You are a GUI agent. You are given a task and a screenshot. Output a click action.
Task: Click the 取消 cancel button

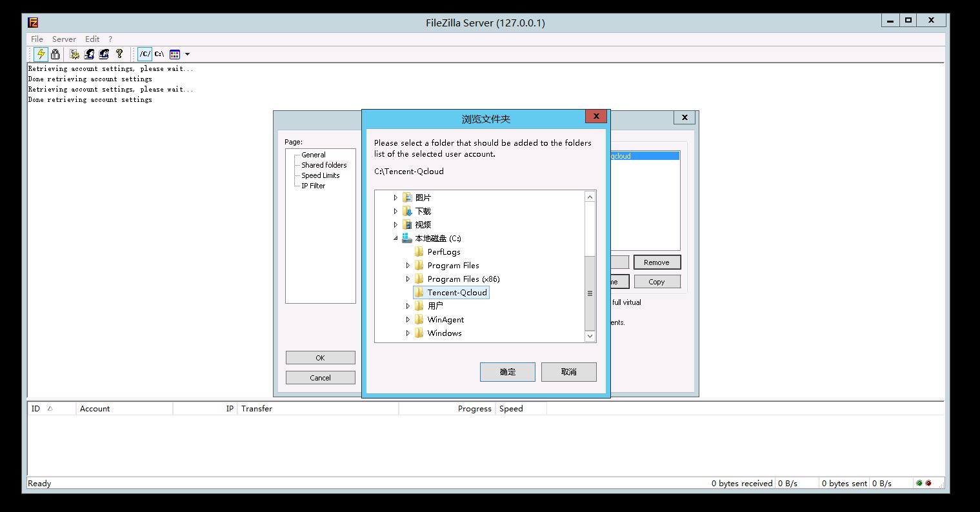coord(568,372)
